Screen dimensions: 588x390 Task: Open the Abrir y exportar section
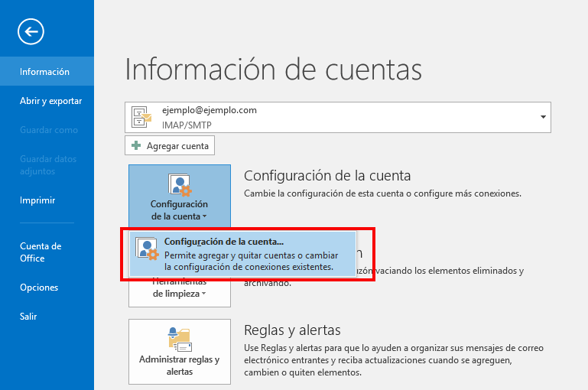click(x=50, y=101)
